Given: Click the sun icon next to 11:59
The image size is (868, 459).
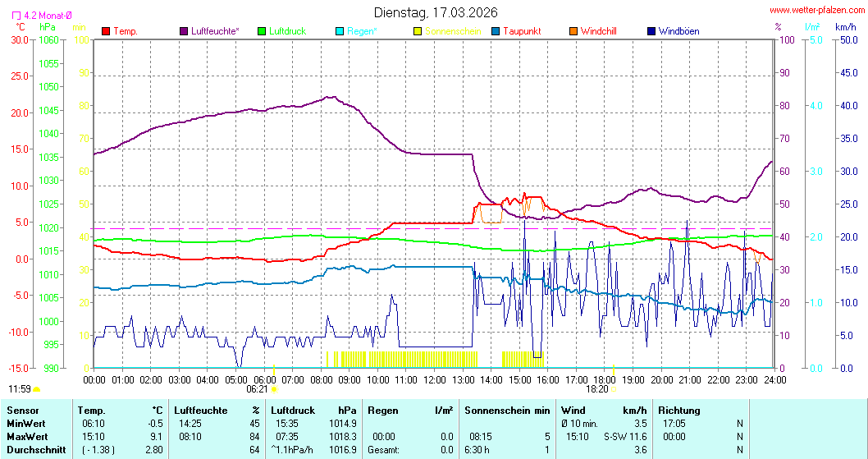Looking at the screenshot, I should 37,389.
